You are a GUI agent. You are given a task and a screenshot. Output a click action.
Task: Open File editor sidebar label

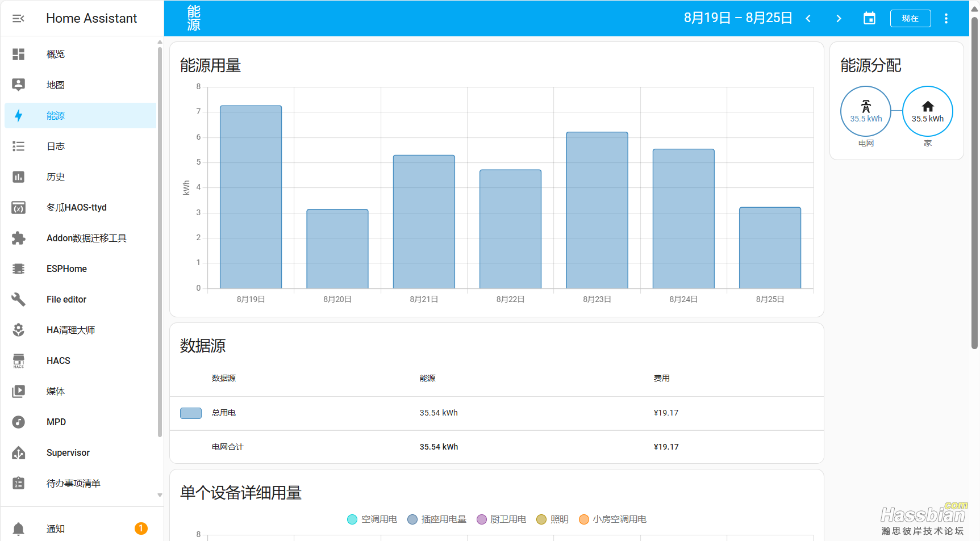click(66, 299)
